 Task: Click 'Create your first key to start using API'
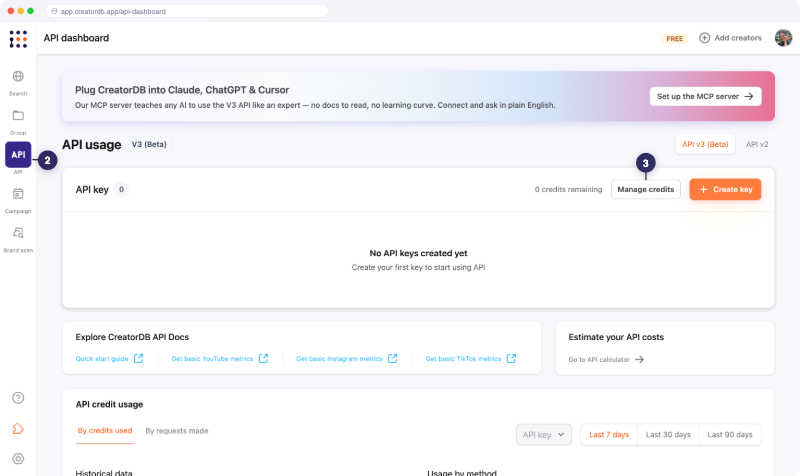(418, 267)
